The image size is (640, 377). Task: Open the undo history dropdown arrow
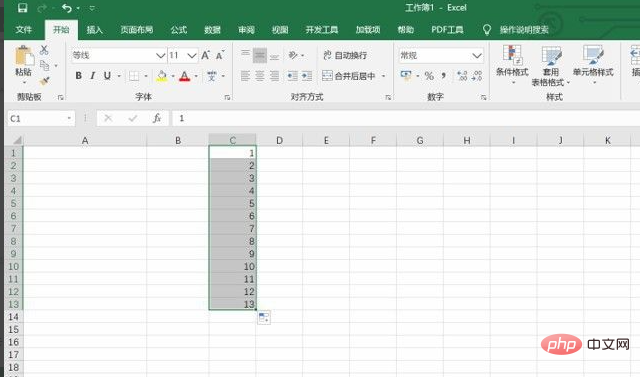pos(78,8)
